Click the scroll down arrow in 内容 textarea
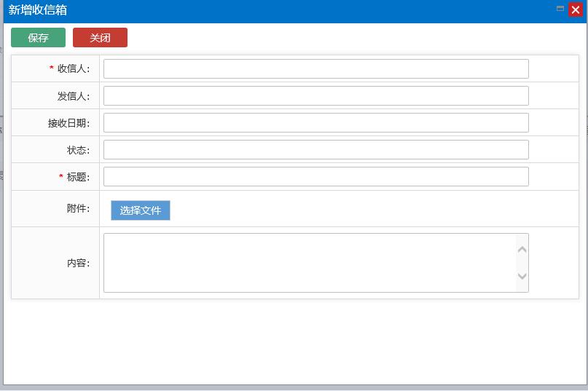The image size is (588, 391). 522,276
